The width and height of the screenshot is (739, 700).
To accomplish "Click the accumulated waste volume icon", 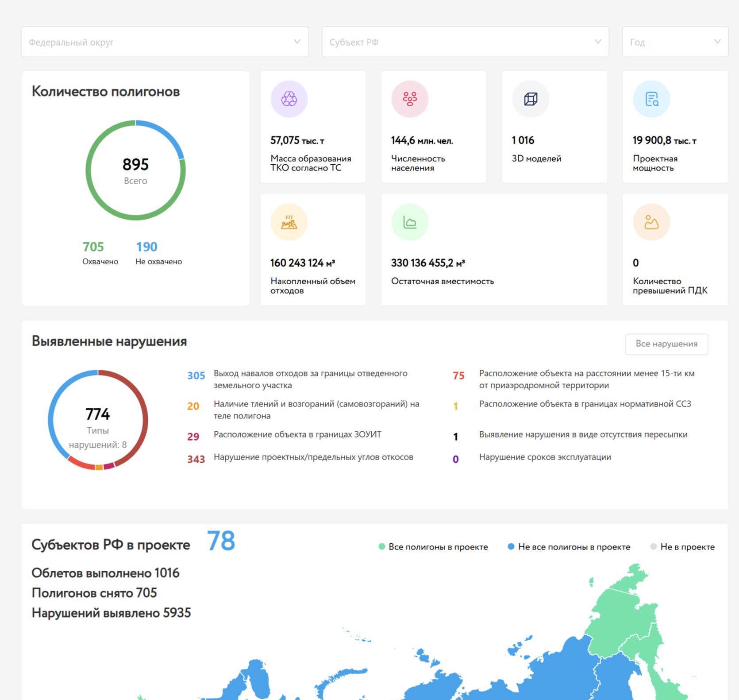I will coord(289,222).
